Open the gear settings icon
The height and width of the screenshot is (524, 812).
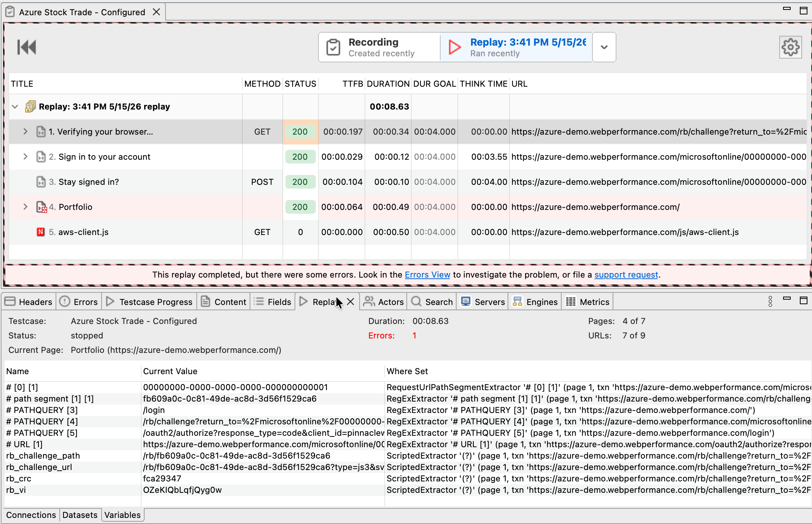[x=790, y=47]
